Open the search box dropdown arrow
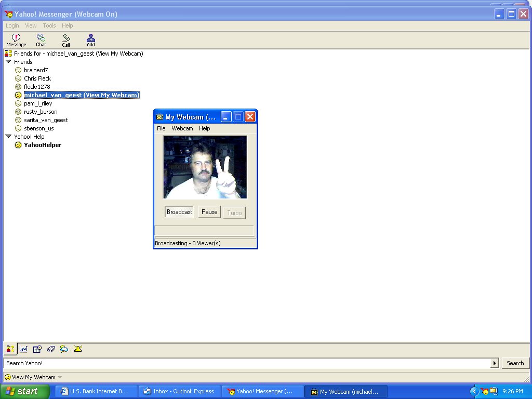532x399 pixels. click(x=495, y=363)
